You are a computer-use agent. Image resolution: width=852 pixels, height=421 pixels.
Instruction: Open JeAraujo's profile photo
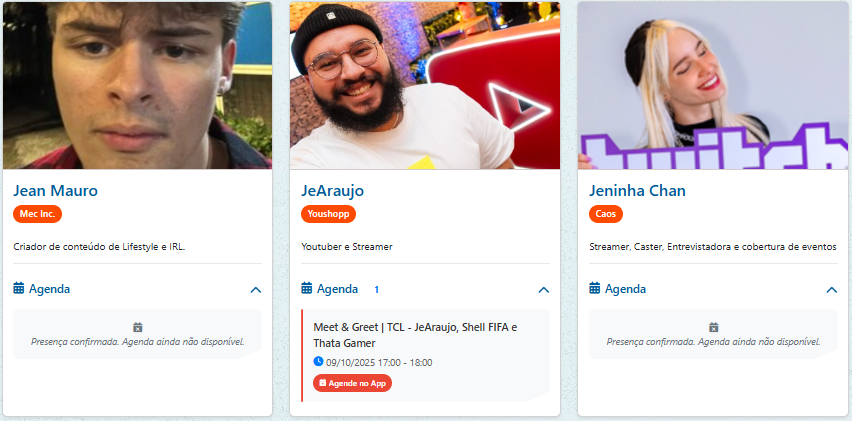[425, 85]
